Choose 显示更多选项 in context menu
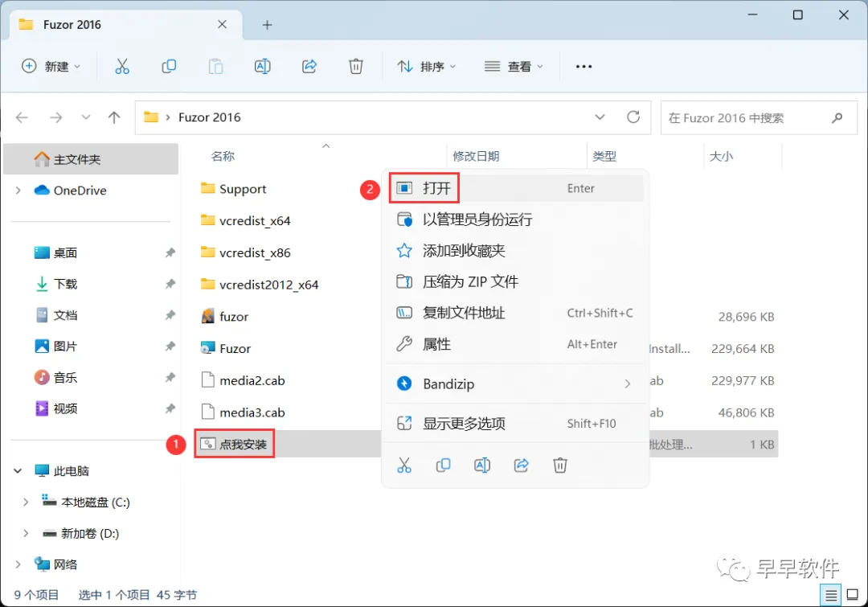Image resolution: width=868 pixels, height=607 pixels. (x=515, y=424)
